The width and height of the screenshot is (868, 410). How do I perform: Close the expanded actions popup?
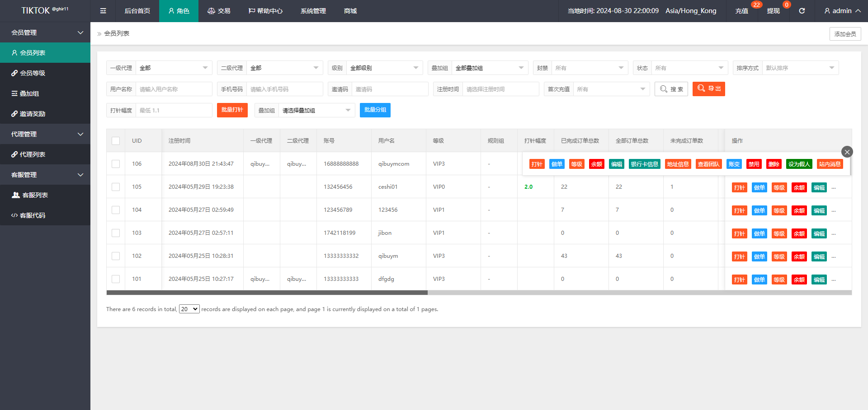tap(847, 152)
